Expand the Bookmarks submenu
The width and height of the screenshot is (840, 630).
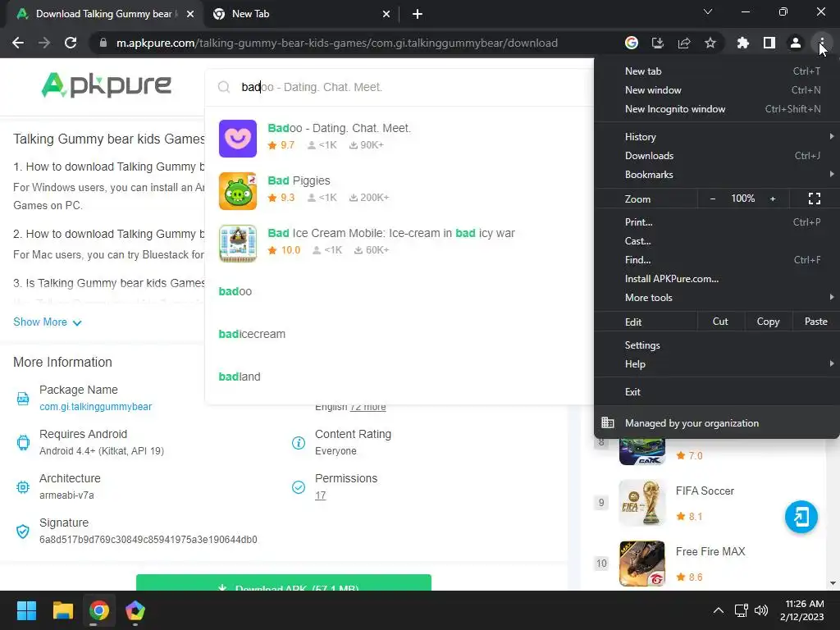point(717,175)
